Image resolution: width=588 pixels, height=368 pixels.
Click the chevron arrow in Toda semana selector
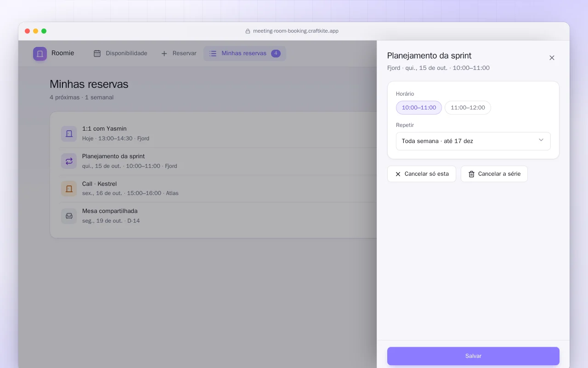coord(541,140)
